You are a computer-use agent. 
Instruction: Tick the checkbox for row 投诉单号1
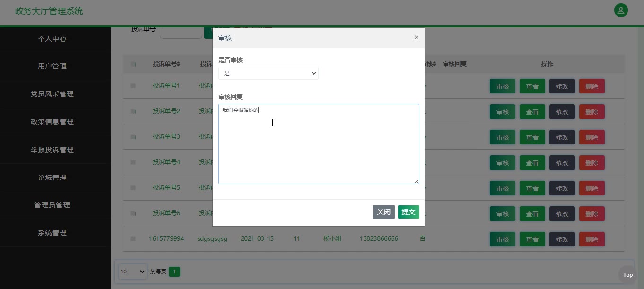pos(133,86)
